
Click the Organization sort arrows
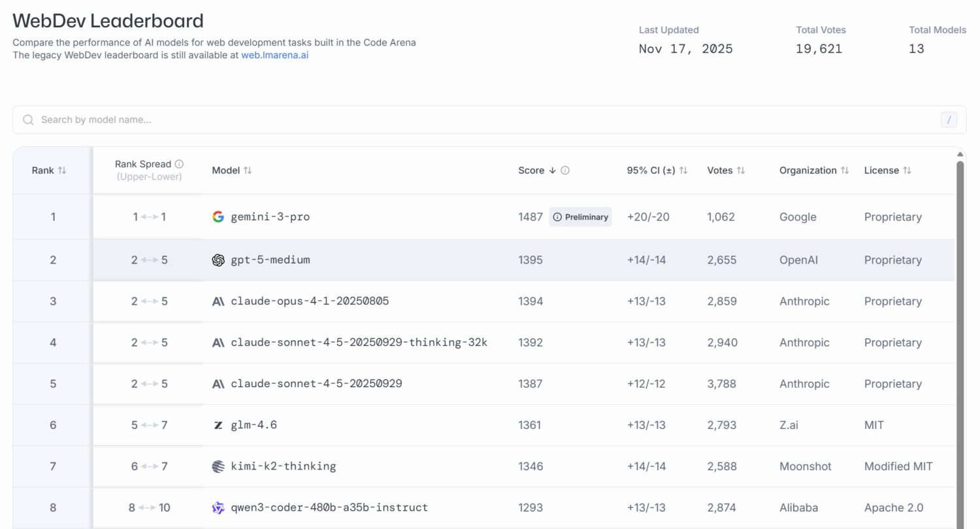click(x=845, y=170)
